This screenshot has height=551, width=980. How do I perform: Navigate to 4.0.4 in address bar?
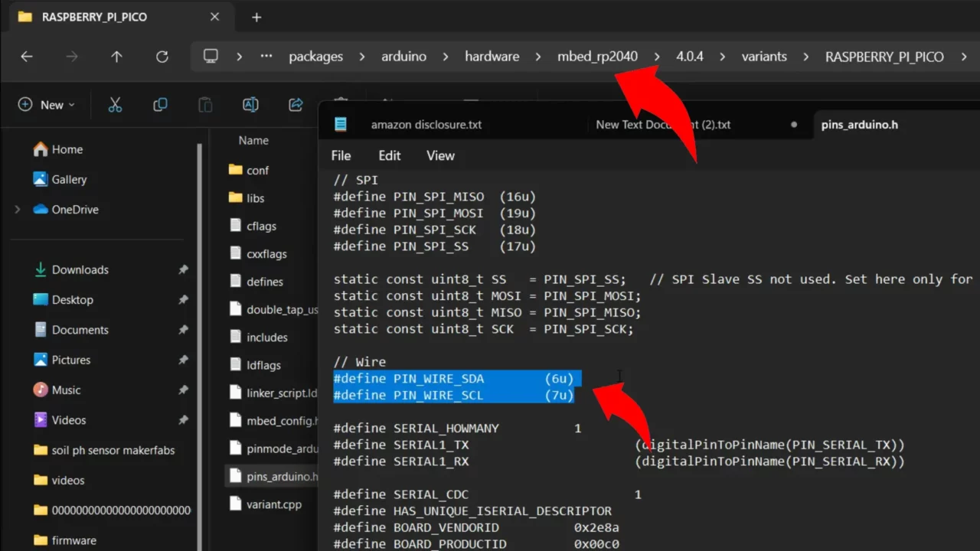[x=690, y=57]
